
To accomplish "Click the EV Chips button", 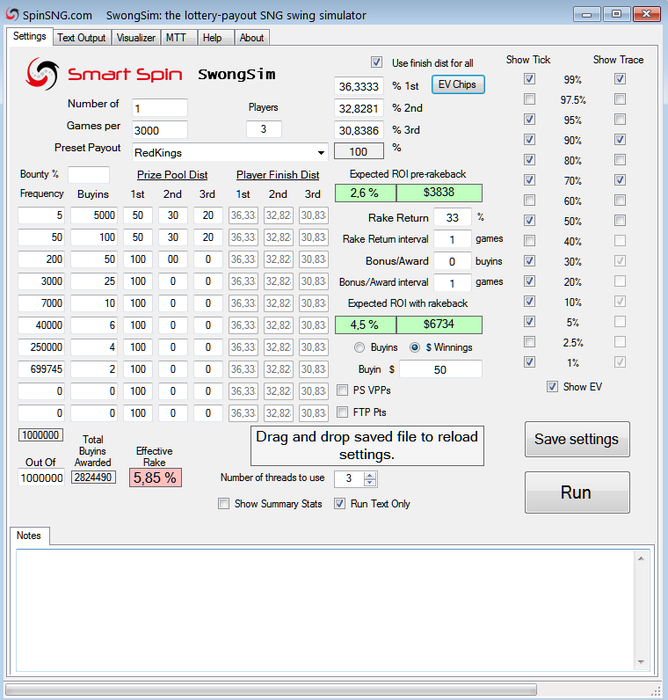I will point(458,84).
